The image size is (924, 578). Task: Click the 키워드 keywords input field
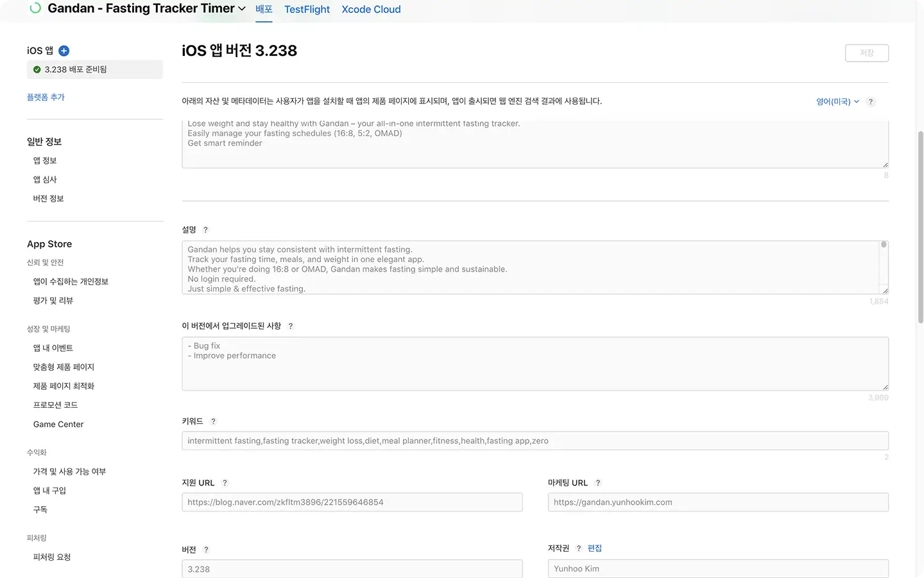click(x=535, y=441)
